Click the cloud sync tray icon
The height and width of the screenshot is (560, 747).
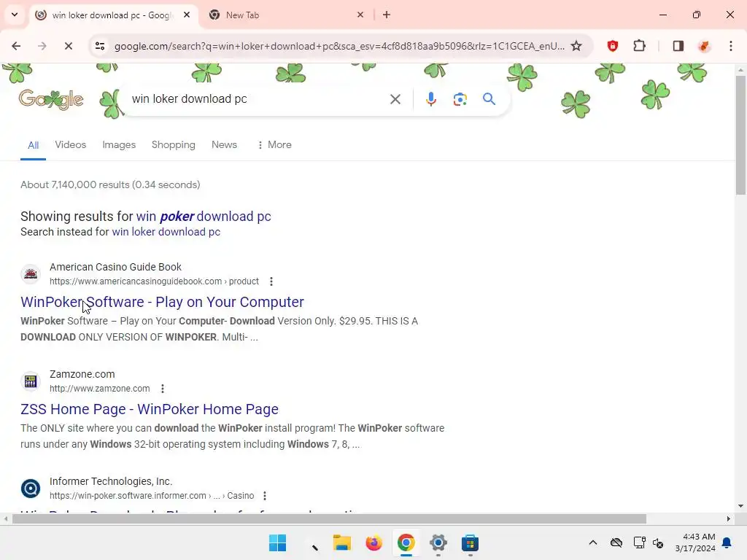click(x=616, y=542)
